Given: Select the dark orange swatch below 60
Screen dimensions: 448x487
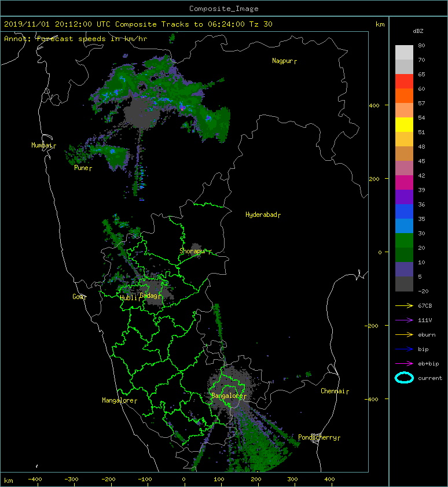Looking at the screenshot, I should (x=404, y=95).
